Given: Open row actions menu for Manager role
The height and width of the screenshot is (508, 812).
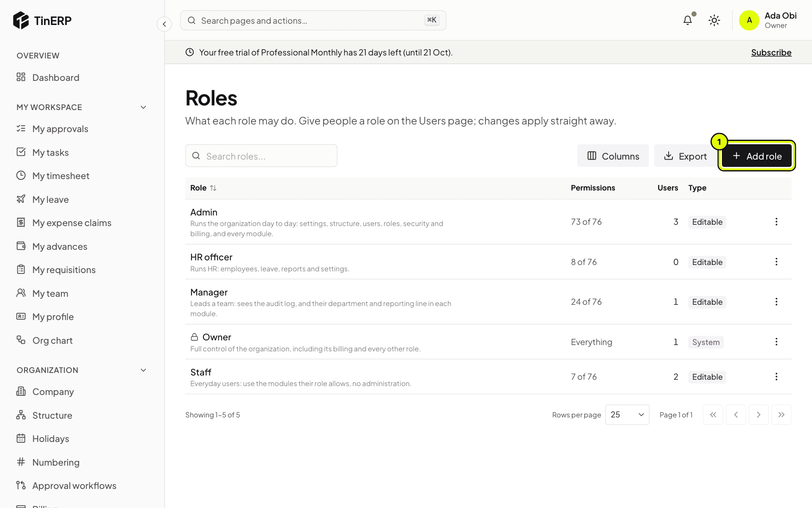Looking at the screenshot, I should [x=776, y=302].
